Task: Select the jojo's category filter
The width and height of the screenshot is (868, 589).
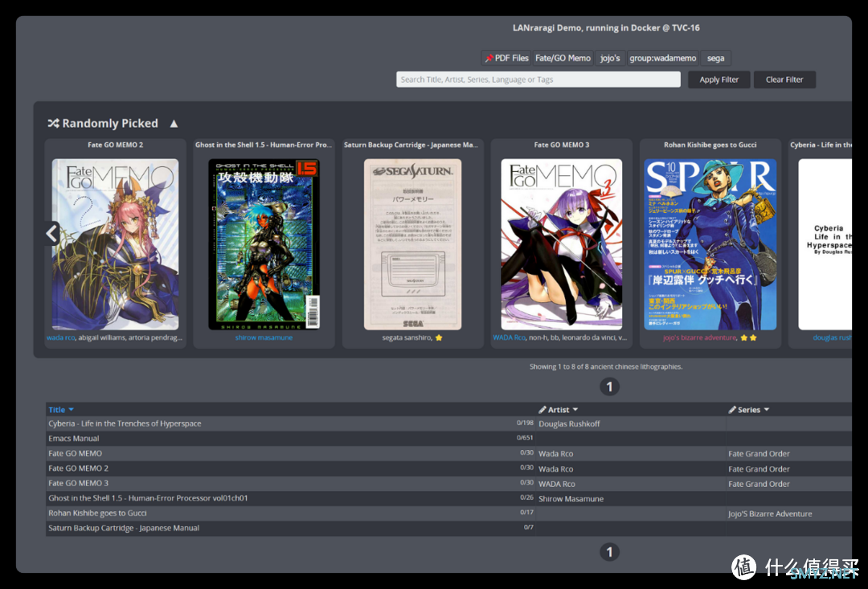Action: pos(610,58)
